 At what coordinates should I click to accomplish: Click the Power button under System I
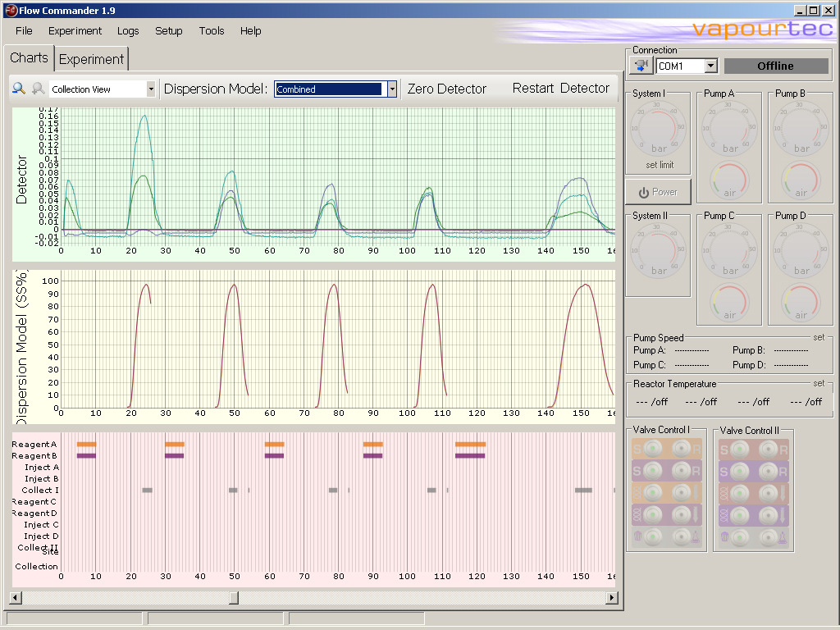[658, 191]
